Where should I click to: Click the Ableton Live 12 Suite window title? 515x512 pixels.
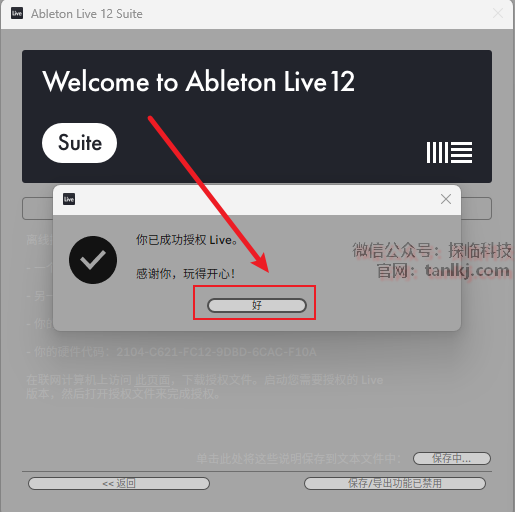tap(87, 14)
